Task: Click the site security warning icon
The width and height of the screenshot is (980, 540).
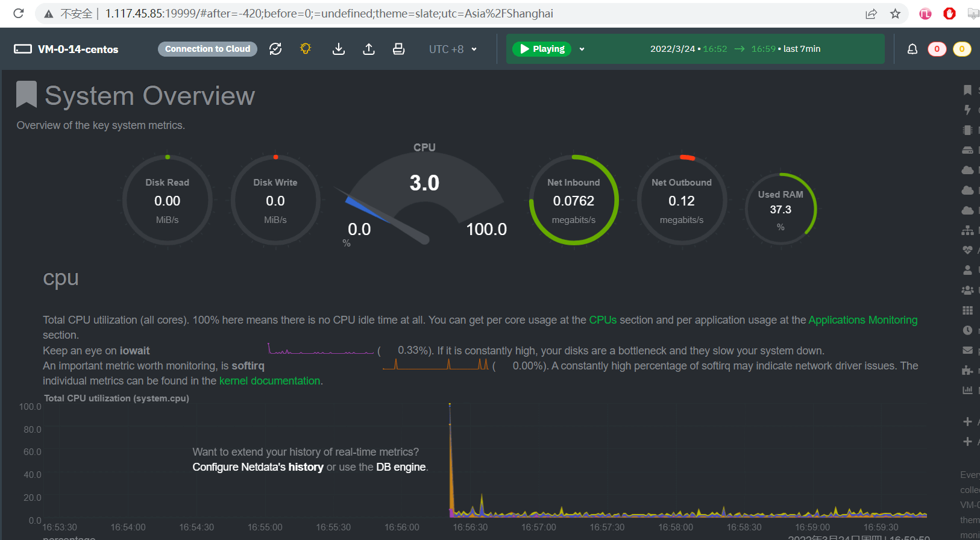Action: coord(49,13)
